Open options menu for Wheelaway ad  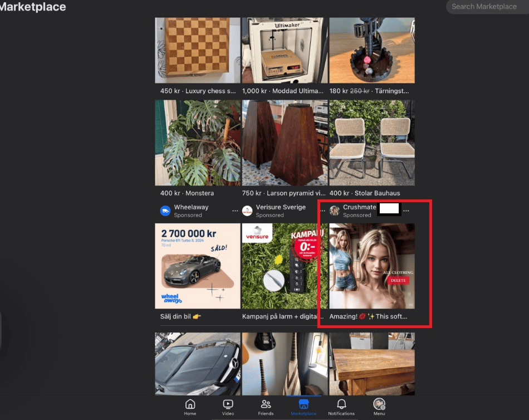point(235,211)
